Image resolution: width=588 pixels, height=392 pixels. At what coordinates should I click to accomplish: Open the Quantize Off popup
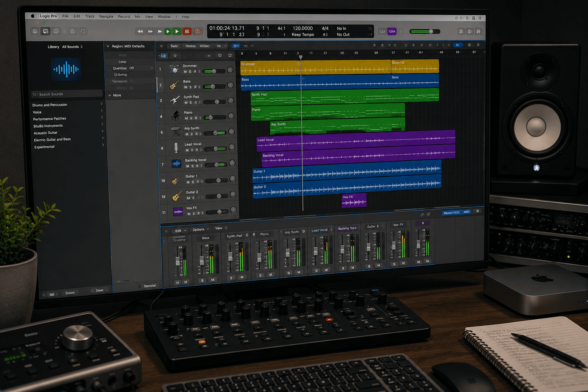click(140, 68)
